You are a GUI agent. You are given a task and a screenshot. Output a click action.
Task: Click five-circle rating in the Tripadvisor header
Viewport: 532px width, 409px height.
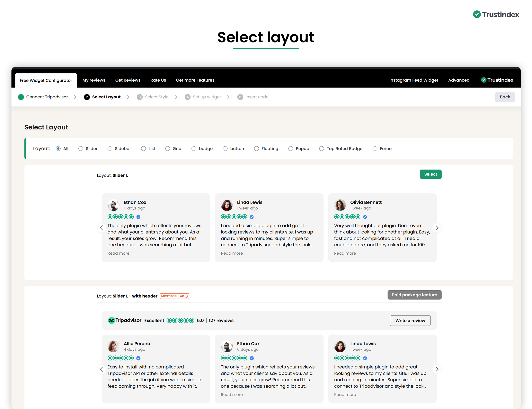(180, 320)
